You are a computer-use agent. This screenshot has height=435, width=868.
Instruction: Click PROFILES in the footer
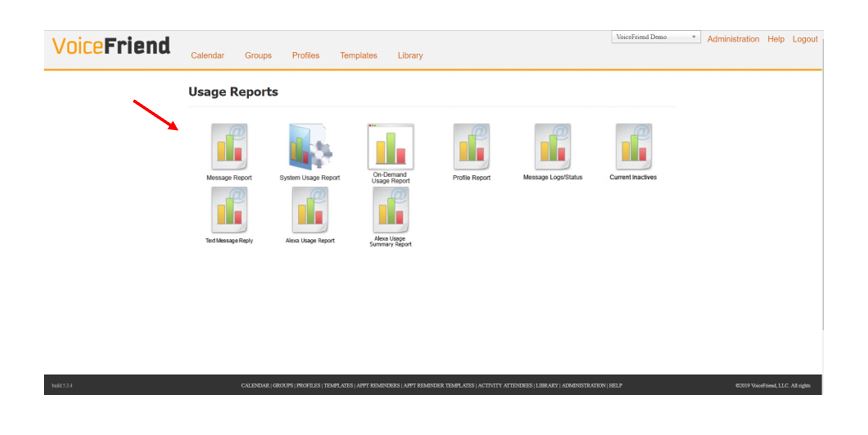pyautogui.click(x=308, y=385)
